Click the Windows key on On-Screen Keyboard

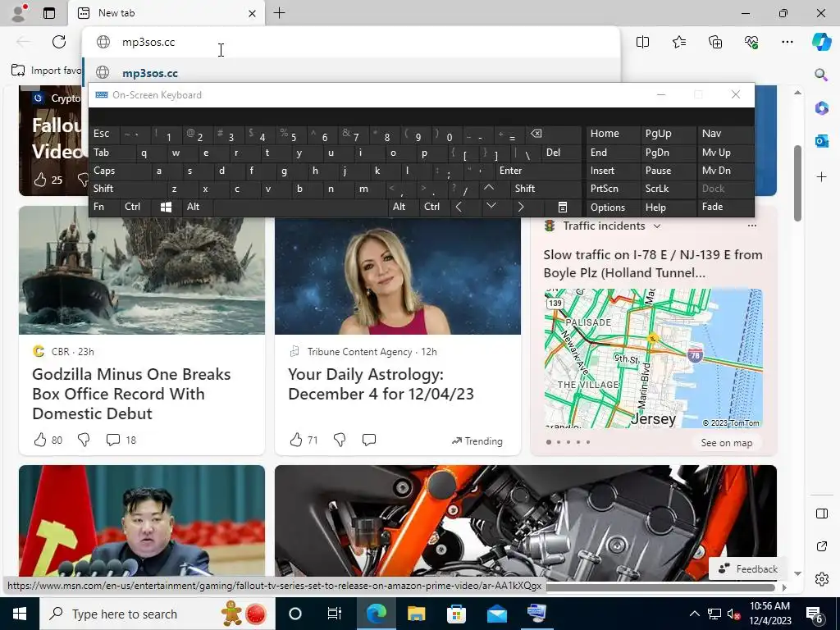click(166, 208)
